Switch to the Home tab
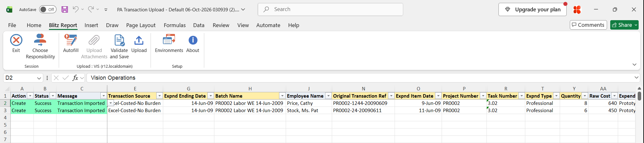This screenshot has height=143, width=644. tap(34, 25)
